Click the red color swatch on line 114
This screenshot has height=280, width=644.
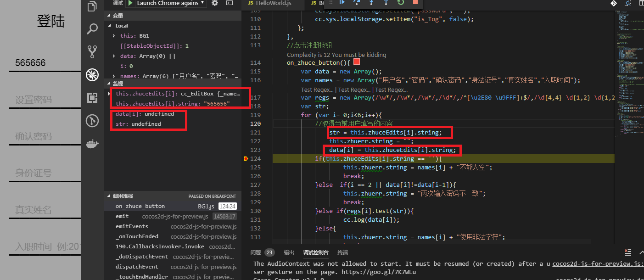click(x=357, y=62)
